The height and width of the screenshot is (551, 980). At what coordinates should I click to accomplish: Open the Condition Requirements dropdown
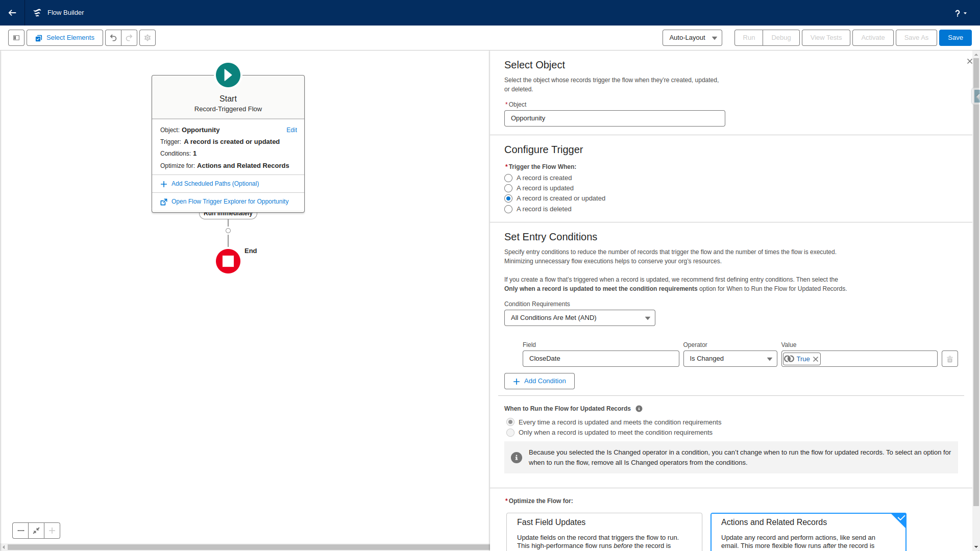(x=579, y=317)
